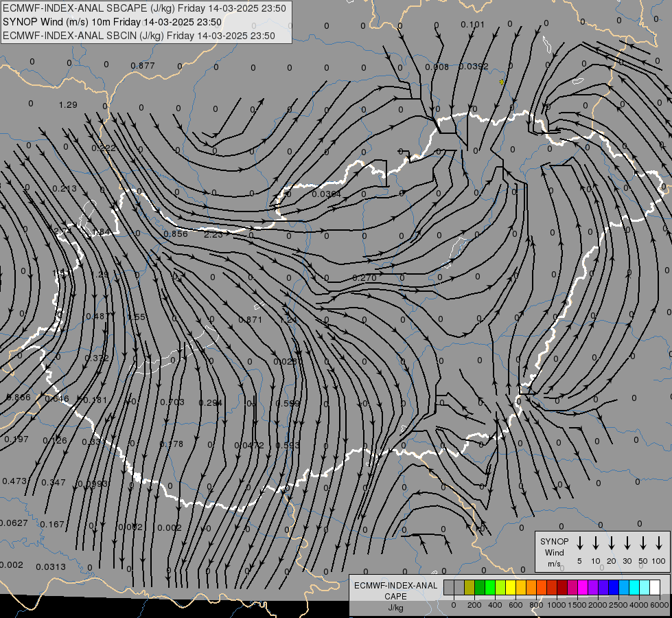672x618 pixels.
Task: Pick the bright green CAPE swatch
Action: [x=490, y=587]
